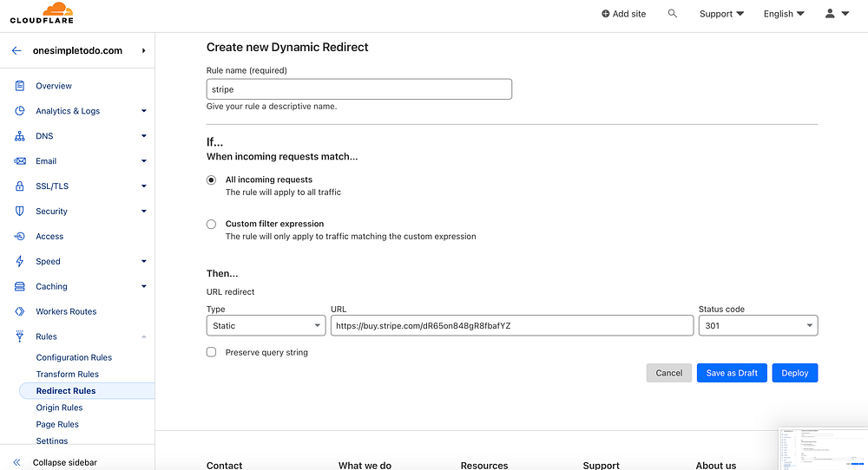Click the SSL/TLS padlock icon
Screen dimensions: 868x470
pyautogui.click(x=19, y=186)
